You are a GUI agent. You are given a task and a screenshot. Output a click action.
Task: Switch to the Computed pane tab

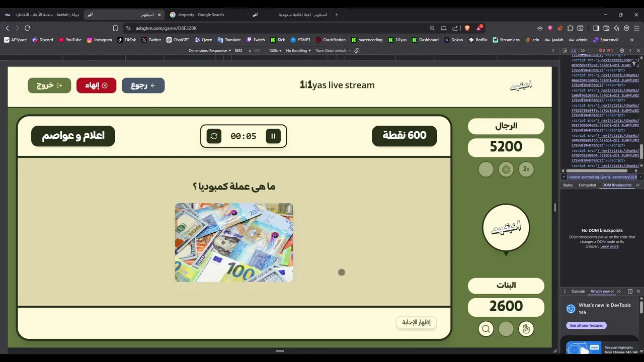click(587, 185)
